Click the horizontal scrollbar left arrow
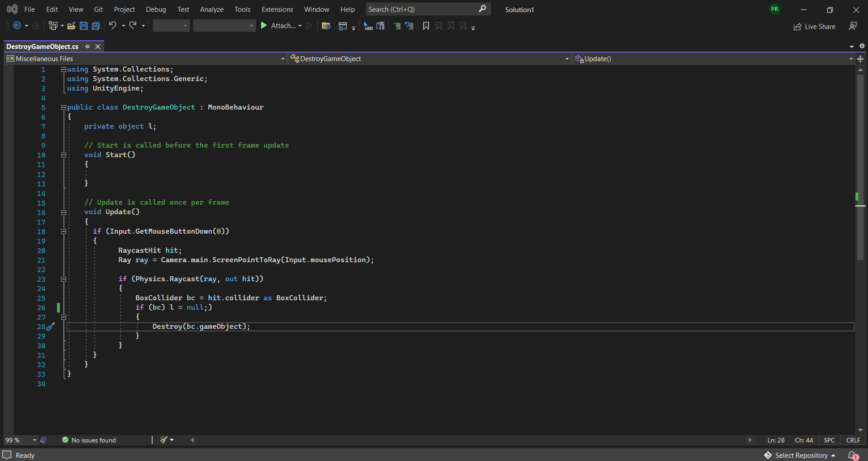 (x=192, y=440)
